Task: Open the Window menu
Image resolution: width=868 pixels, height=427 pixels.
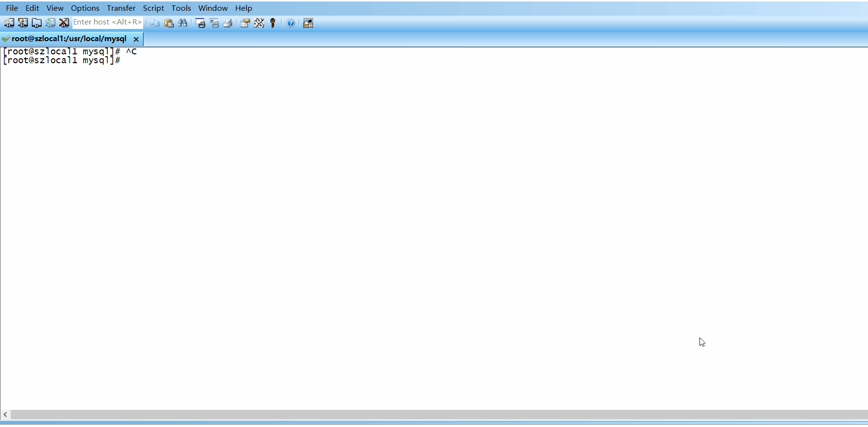Action: point(213,8)
